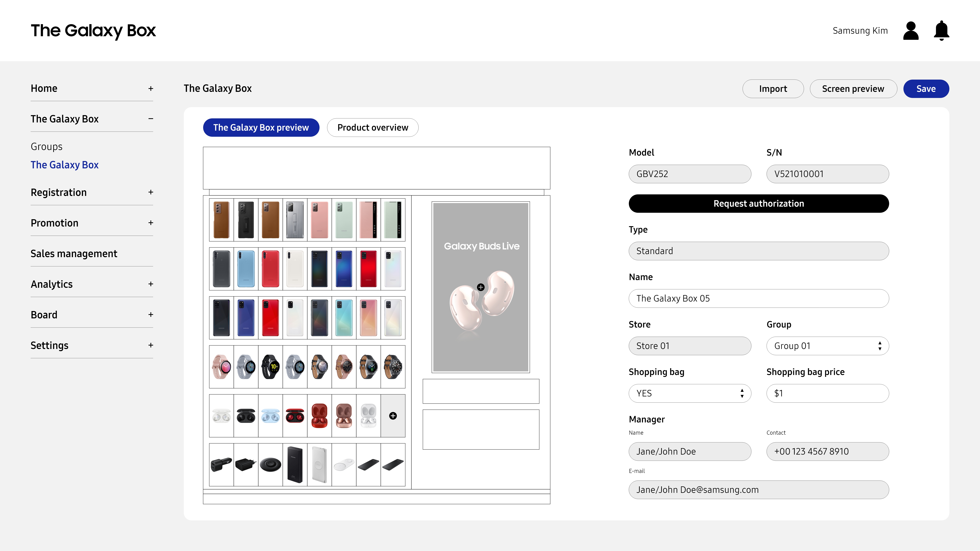Select the white Galaxy Buds case thumbnail
This screenshot has height=551, width=980.
(x=221, y=416)
